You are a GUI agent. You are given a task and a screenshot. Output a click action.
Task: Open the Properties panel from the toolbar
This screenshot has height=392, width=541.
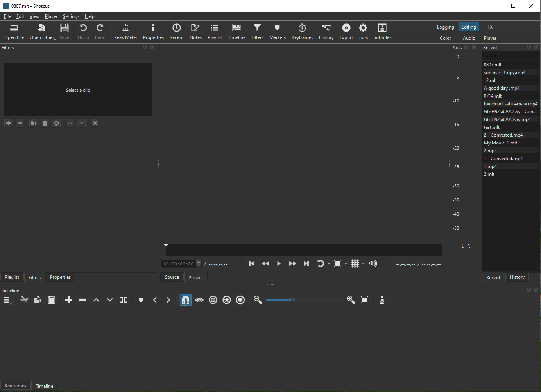point(153,32)
